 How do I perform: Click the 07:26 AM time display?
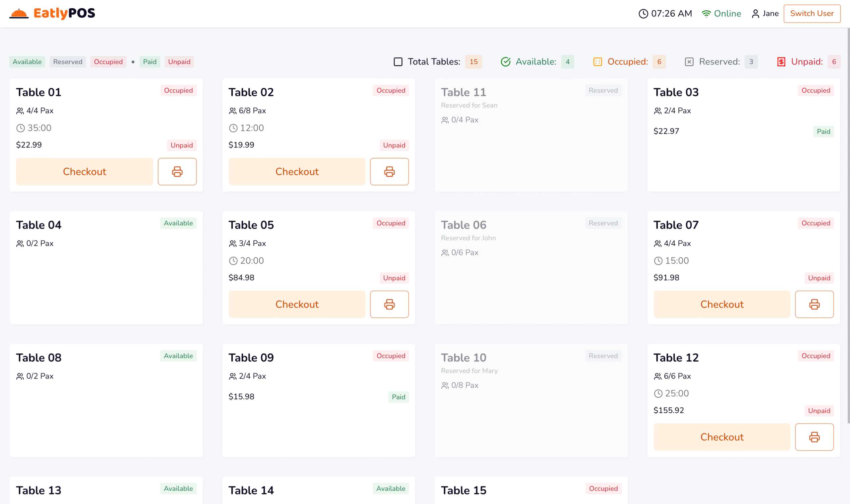point(671,14)
